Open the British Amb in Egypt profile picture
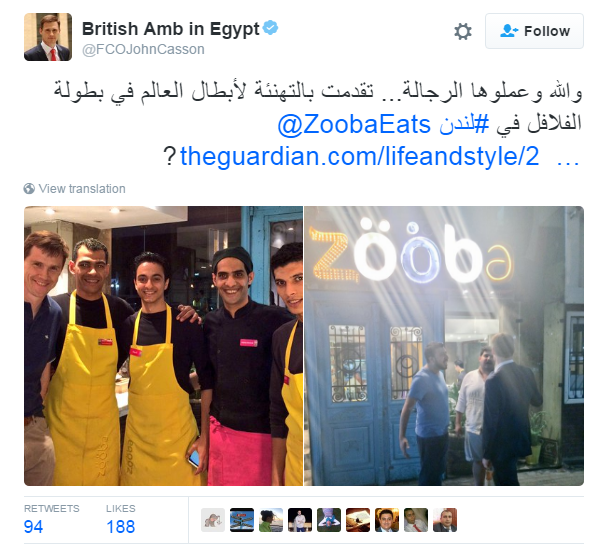Screen dimensions: 593x547 click(x=48, y=37)
